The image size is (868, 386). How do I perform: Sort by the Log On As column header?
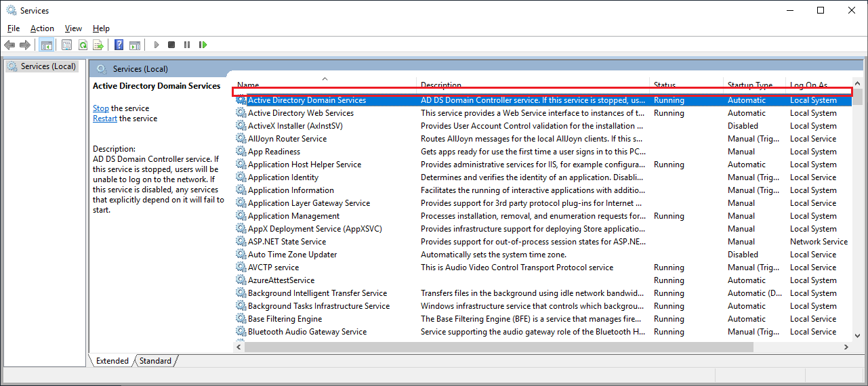point(819,85)
